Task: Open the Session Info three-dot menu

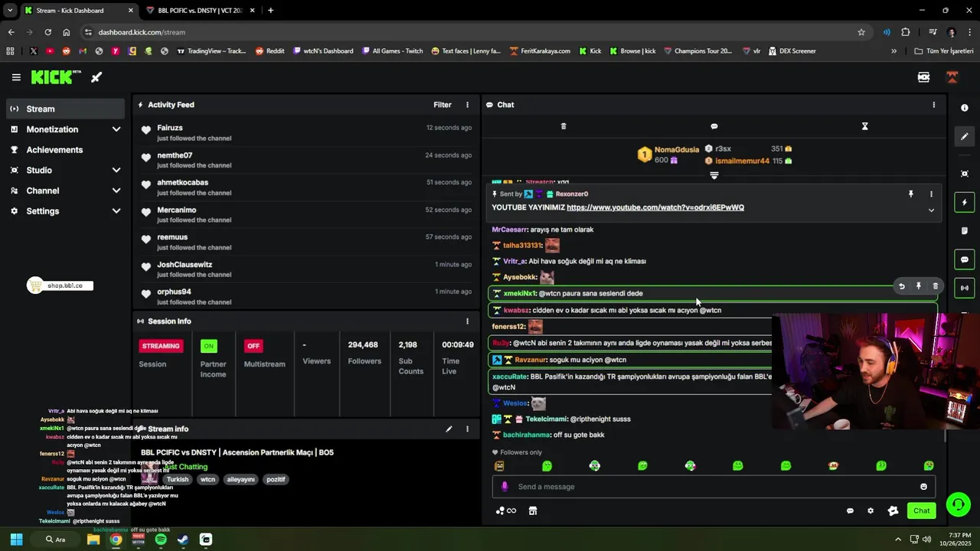Action: point(467,321)
